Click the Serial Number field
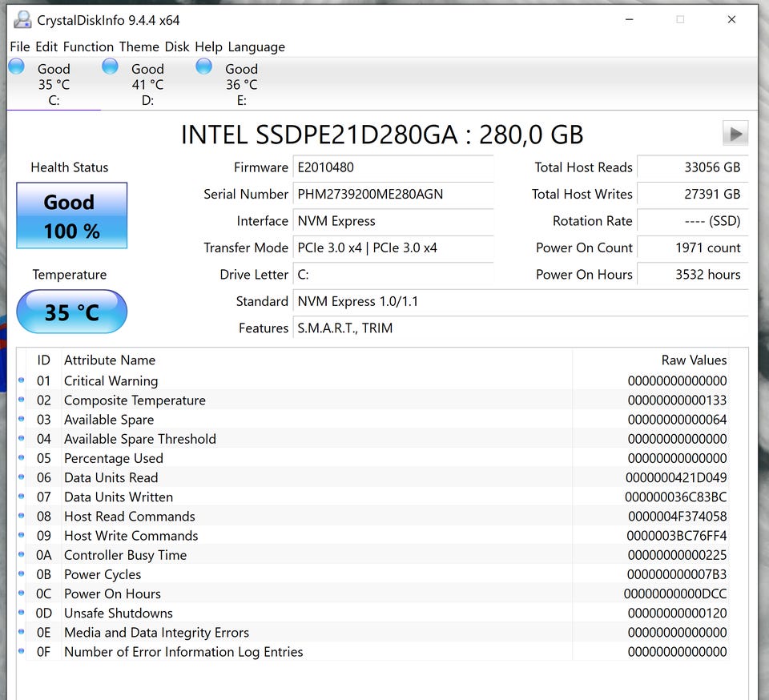The width and height of the screenshot is (769, 700). point(393,194)
